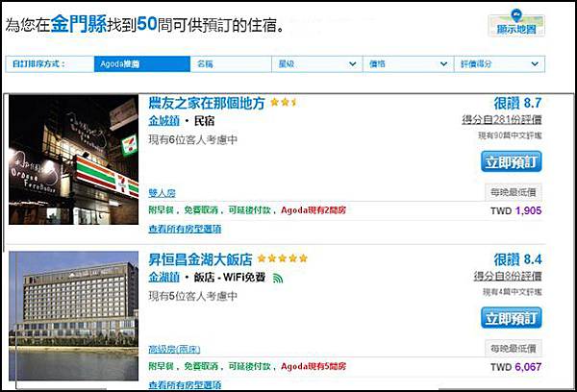This screenshot has height=392, width=577.
Task: Click the five-star rating of 昇恒昌金湖大飯店
Action: (x=282, y=258)
